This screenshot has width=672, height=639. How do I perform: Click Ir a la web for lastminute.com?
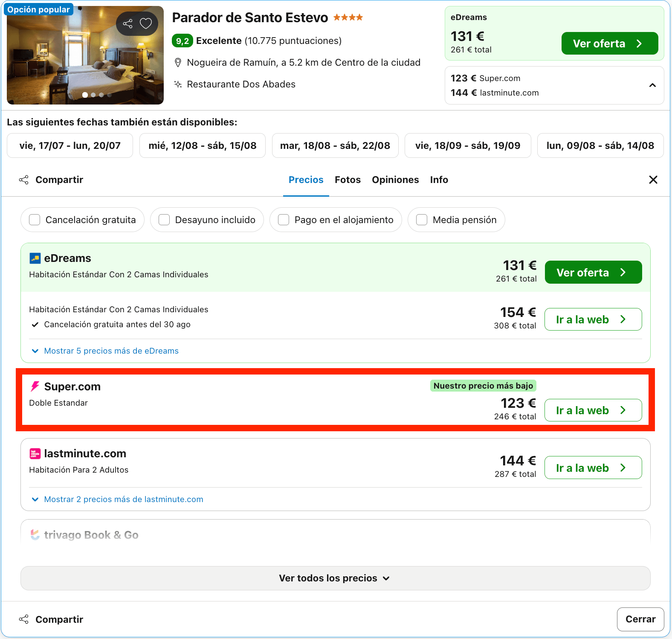593,468
